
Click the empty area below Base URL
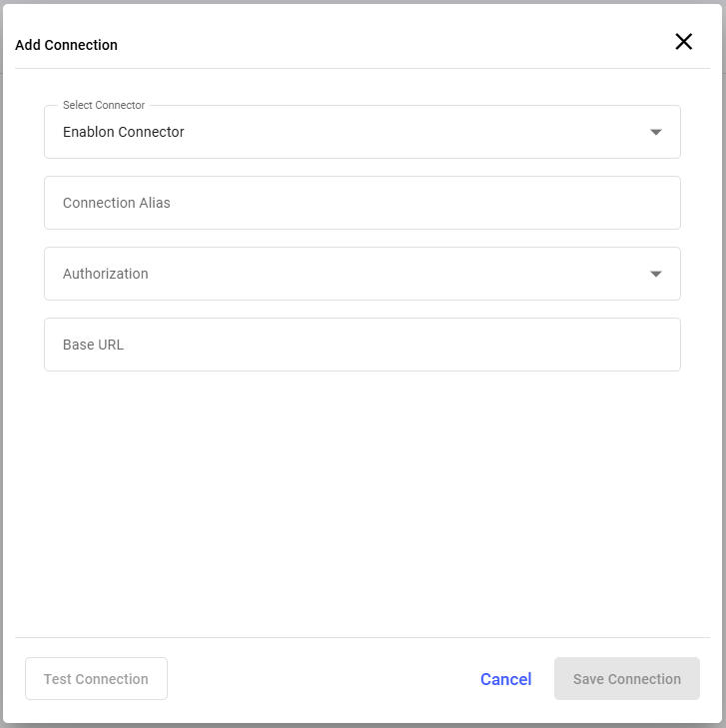(362, 499)
